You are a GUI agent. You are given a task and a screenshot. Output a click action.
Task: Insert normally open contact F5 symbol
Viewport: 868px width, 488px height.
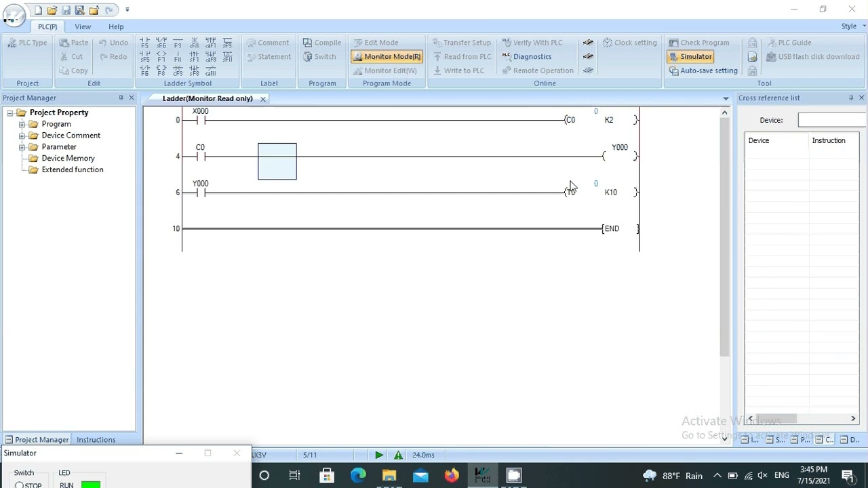(144, 43)
